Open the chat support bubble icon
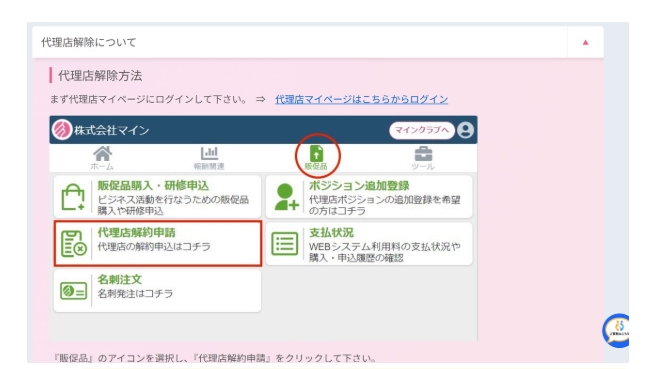Image resolution: width=657 pixels, height=369 pixels. click(x=616, y=330)
